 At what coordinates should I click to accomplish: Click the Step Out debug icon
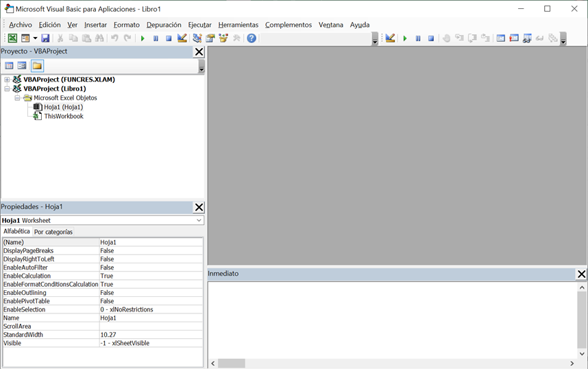486,38
